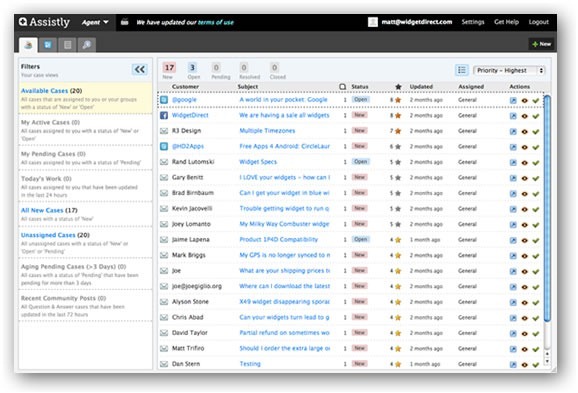This screenshot has width=578, height=393.
Task: Toggle the eye icon on Dan Stern row
Action: click(x=525, y=365)
